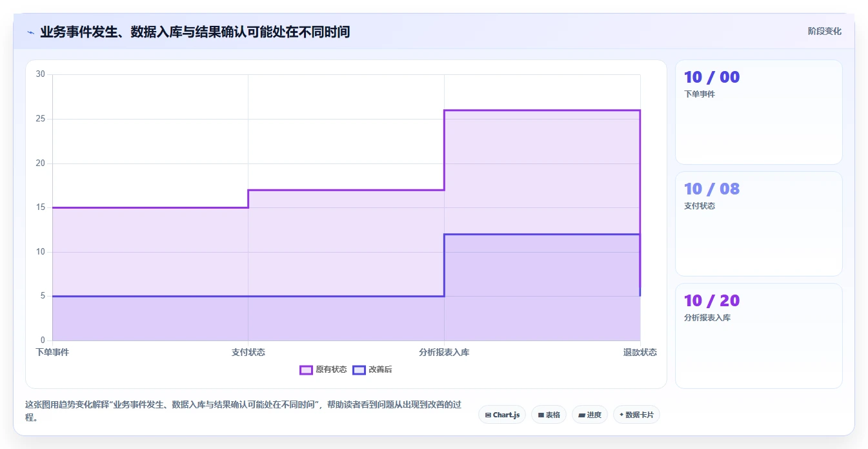Click the 退款状态 x-axis label

click(640, 352)
